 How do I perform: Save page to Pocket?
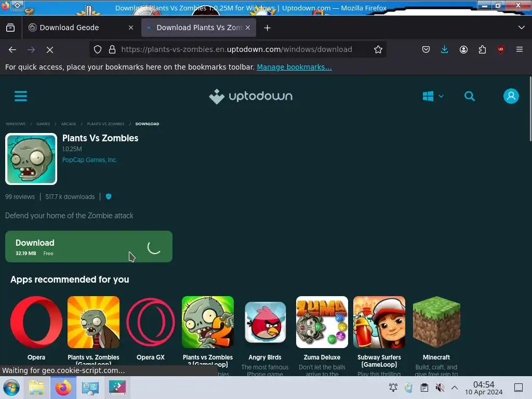tap(426, 49)
